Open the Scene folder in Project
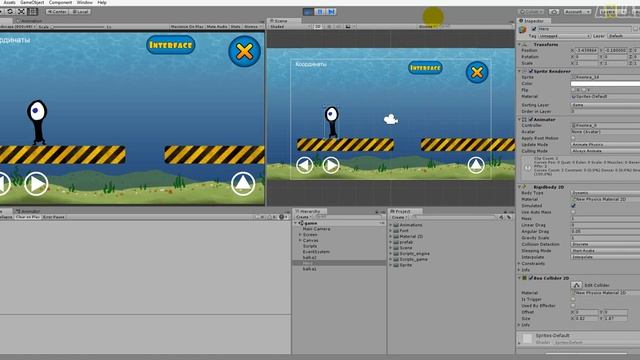Viewport: 640px width, 360px height. [x=406, y=248]
